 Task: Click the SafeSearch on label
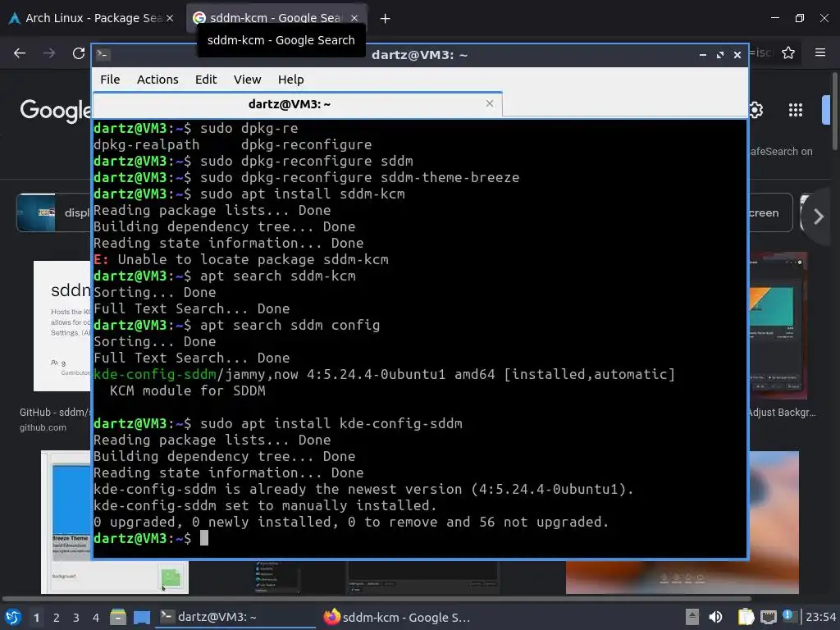point(781,152)
